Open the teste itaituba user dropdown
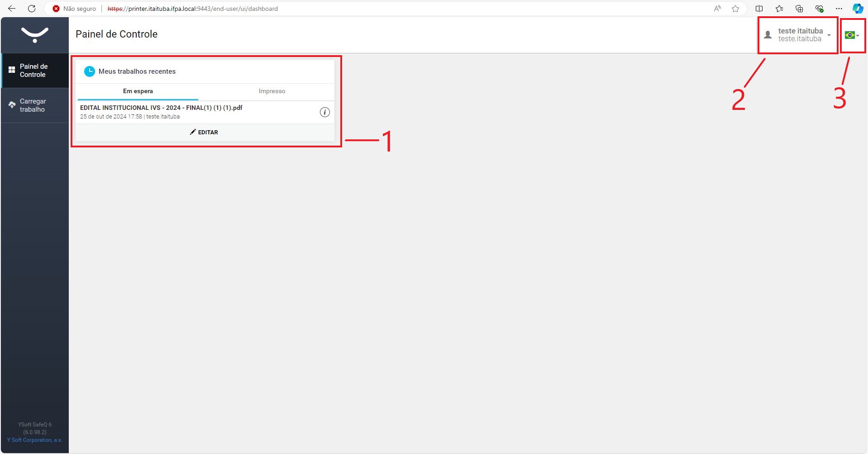The width and height of the screenshot is (868, 454). point(798,35)
